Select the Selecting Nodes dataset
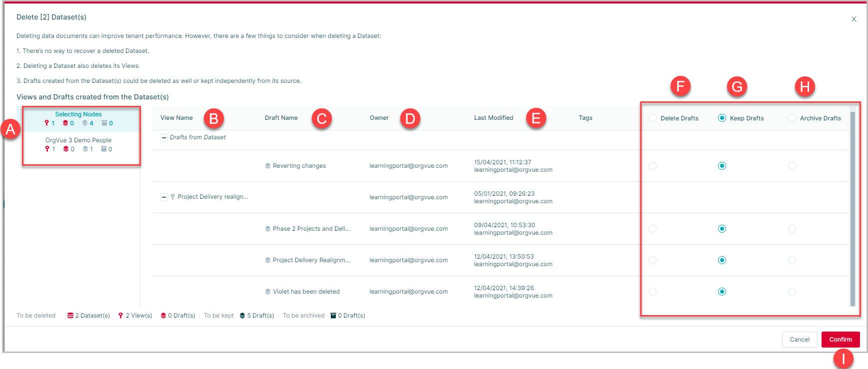 pos(78,119)
